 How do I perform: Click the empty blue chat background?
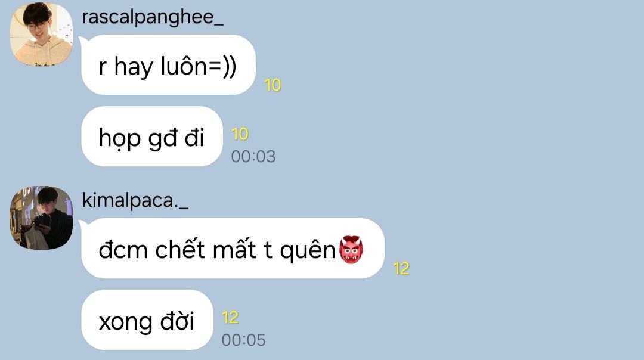pyautogui.click(x=513, y=164)
